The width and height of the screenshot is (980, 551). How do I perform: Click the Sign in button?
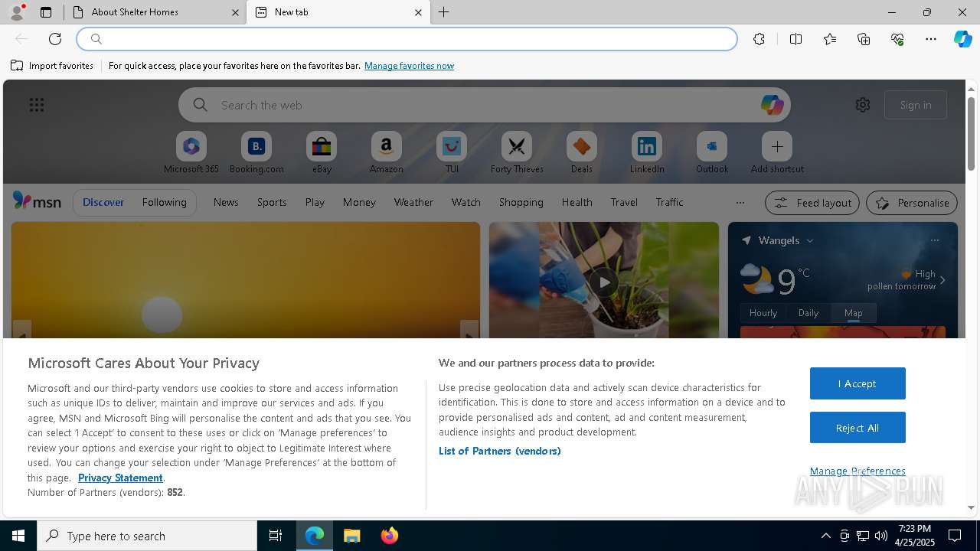pos(916,105)
